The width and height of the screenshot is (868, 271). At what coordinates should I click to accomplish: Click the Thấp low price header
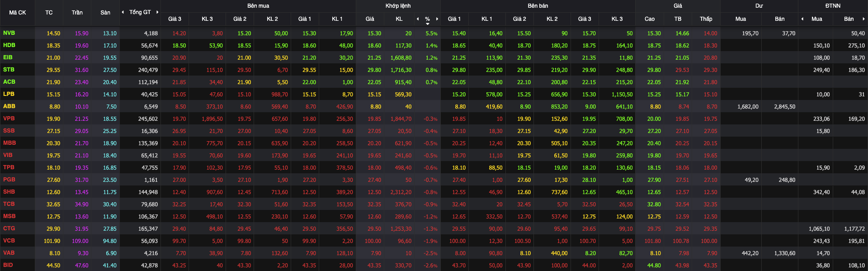pyautogui.click(x=706, y=19)
